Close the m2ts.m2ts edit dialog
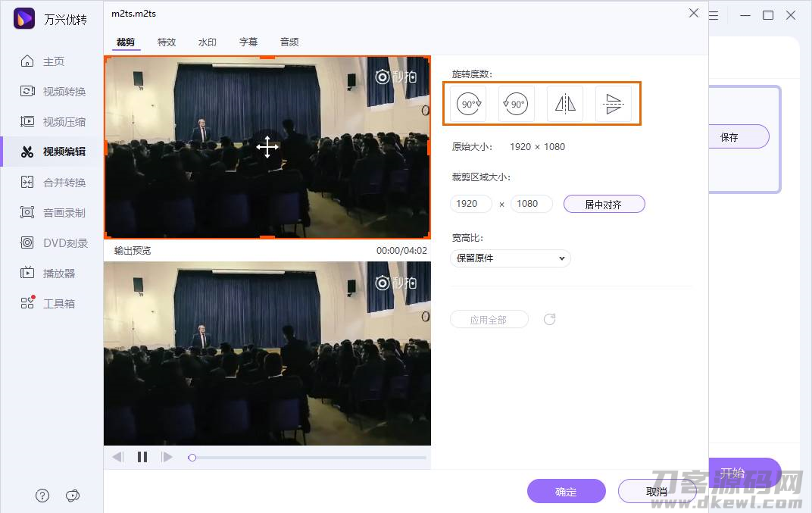Image resolution: width=812 pixels, height=513 pixels. click(694, 13)
